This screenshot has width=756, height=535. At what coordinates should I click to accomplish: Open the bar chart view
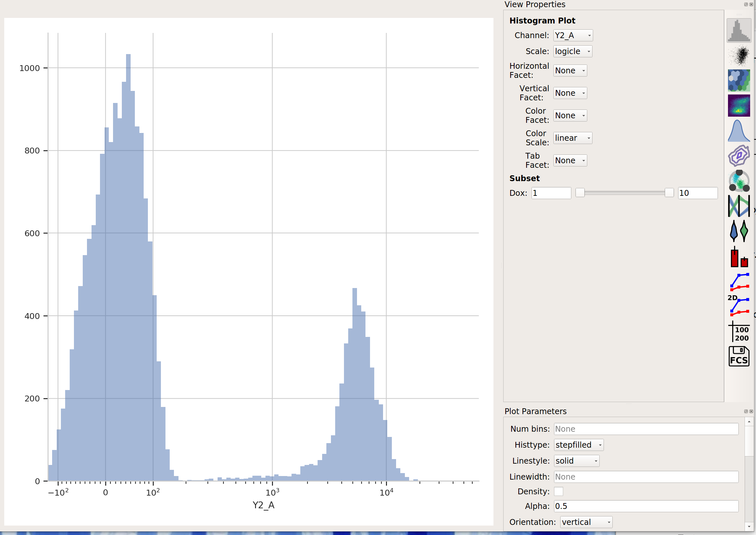click(x=739, y=256)
